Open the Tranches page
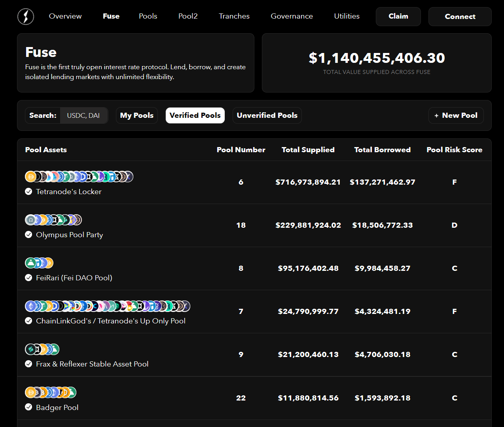This screenshot has width=504, height=427. coord(234,16)
